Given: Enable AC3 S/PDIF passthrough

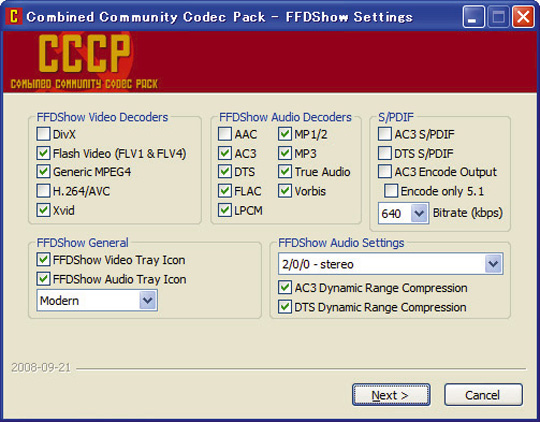Looking at the screenshot, I should click(385, 134).
